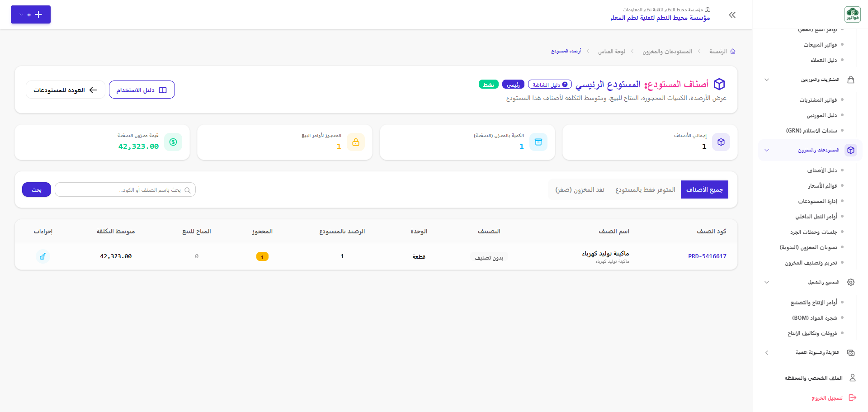Collapse التصنيع والتشغيل section chevron
Screen dimensions: 868x412
coord(767,282)
